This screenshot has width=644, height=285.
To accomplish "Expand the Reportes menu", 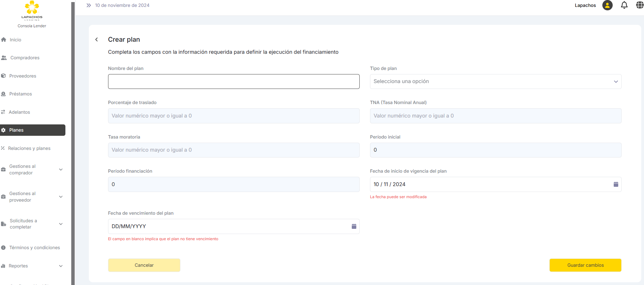I will click(61, 266).
